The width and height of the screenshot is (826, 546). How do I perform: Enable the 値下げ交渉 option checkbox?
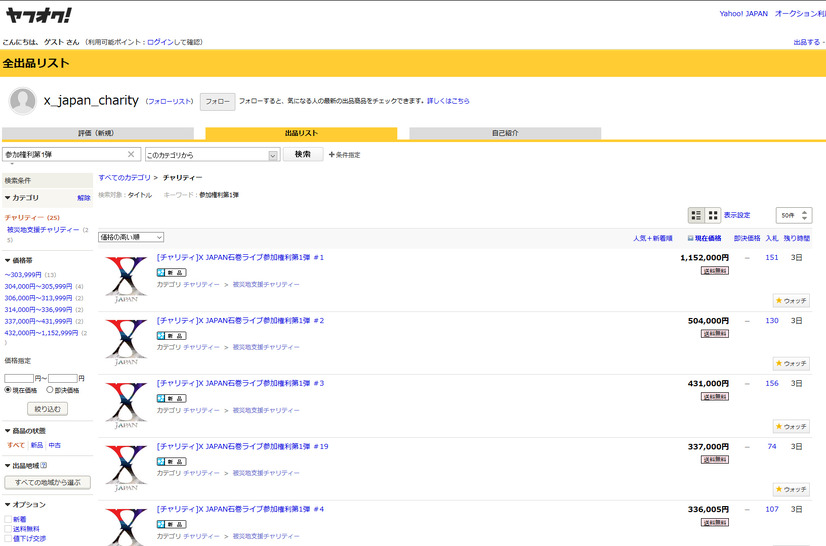8,538
